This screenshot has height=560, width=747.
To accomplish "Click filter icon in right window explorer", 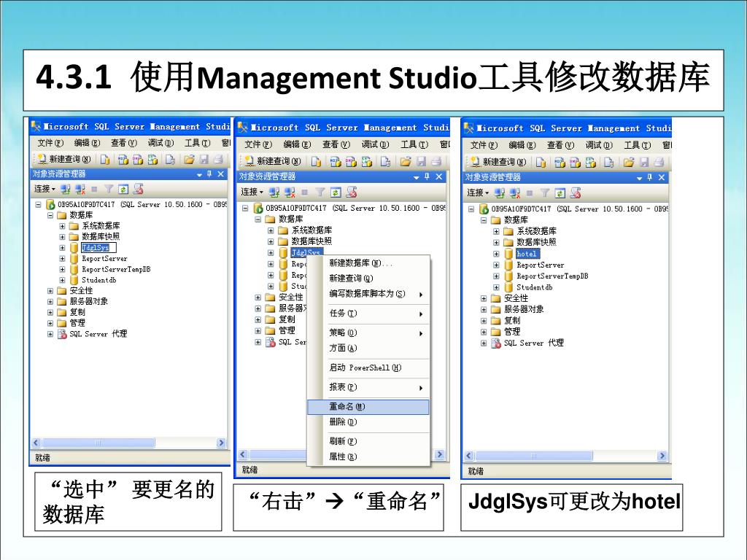I will (545, 193).
